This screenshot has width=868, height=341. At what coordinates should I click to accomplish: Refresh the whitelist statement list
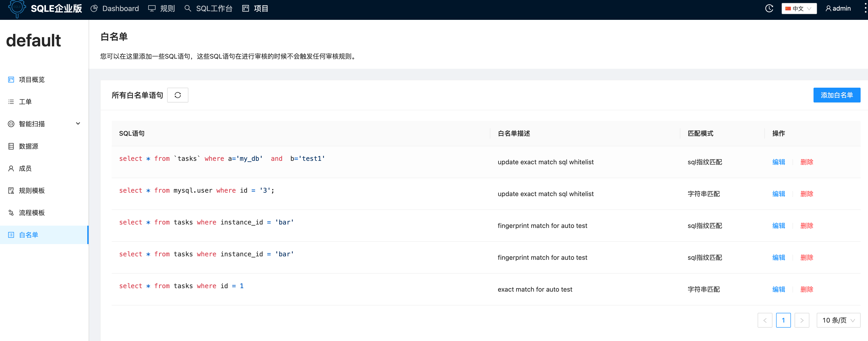178,95
